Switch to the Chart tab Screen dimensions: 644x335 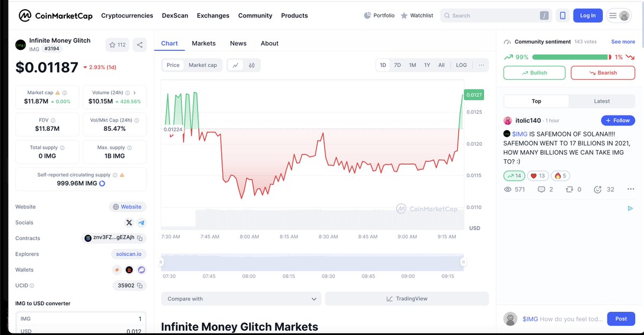pyautogui.click(x=170, y=43)
